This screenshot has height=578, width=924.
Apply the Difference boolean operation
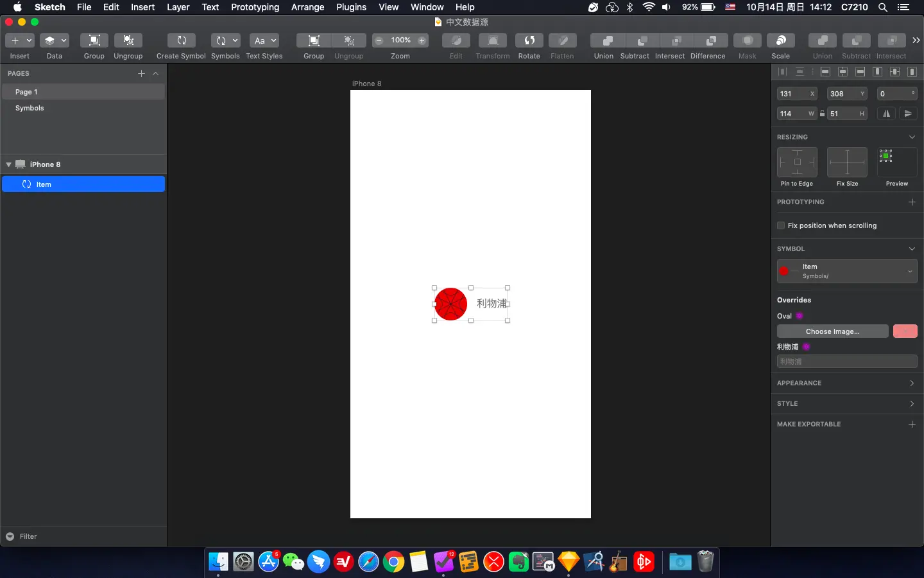711,40
